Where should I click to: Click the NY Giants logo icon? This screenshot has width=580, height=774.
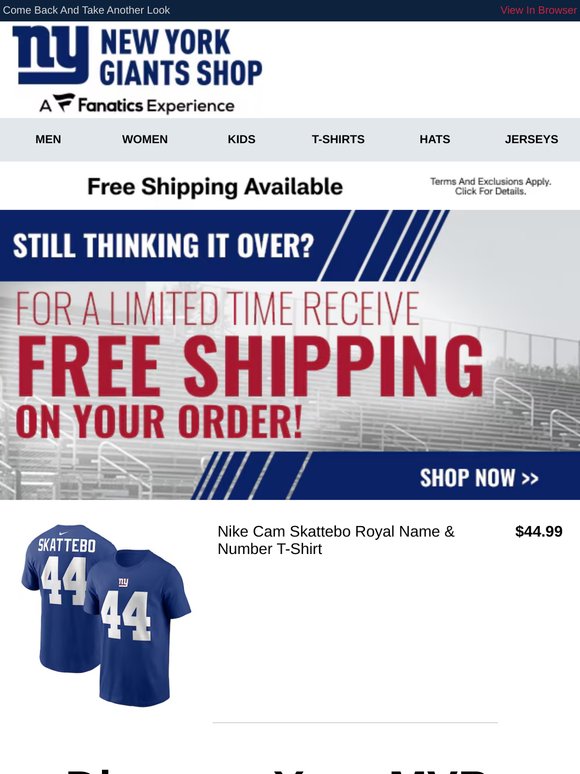[51, 55]
